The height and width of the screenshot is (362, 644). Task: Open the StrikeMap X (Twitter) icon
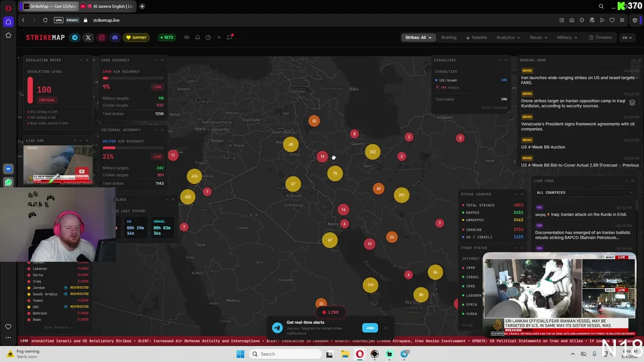click(x=88, y=37)
